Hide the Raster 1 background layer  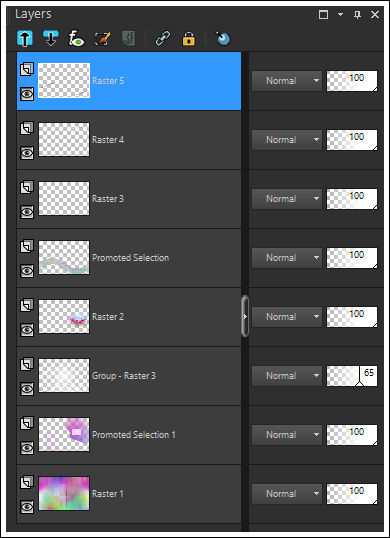[x=27, y=507]
